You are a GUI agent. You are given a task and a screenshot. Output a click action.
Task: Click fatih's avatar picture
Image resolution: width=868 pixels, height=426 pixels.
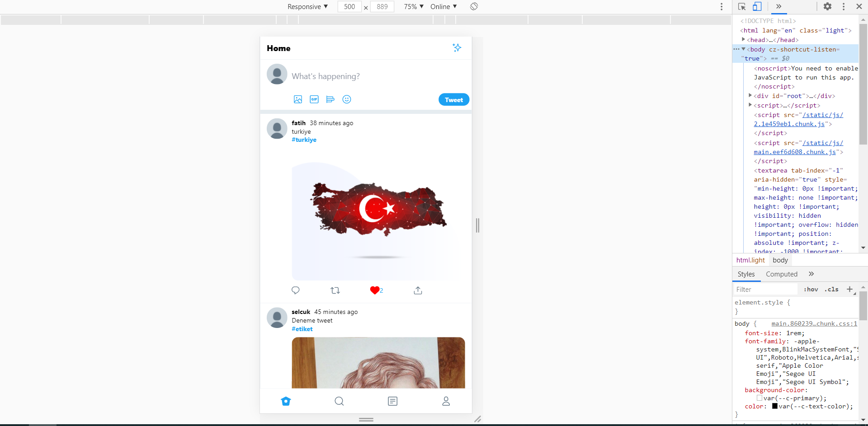point(277,129)
